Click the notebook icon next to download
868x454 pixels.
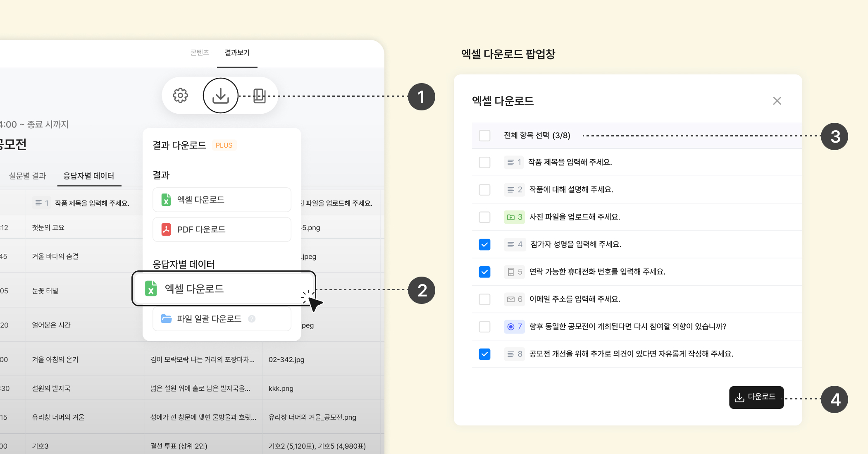click(259, 96)
